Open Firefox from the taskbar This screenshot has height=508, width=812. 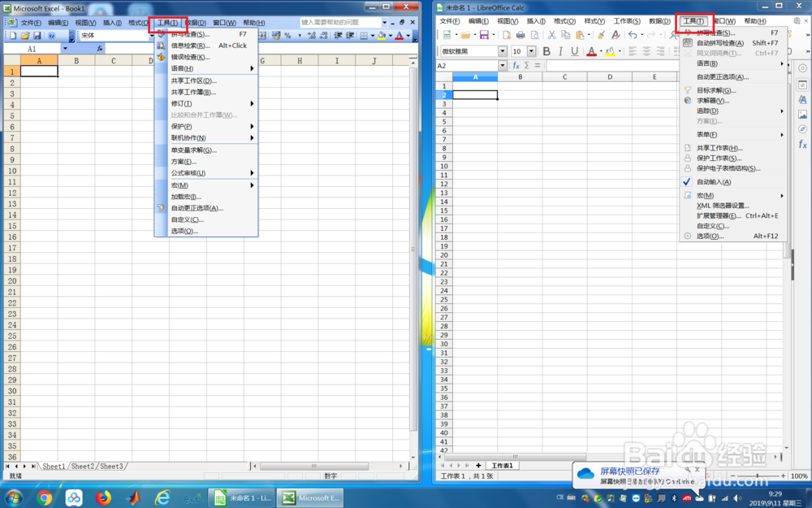[x=104, y=498]
